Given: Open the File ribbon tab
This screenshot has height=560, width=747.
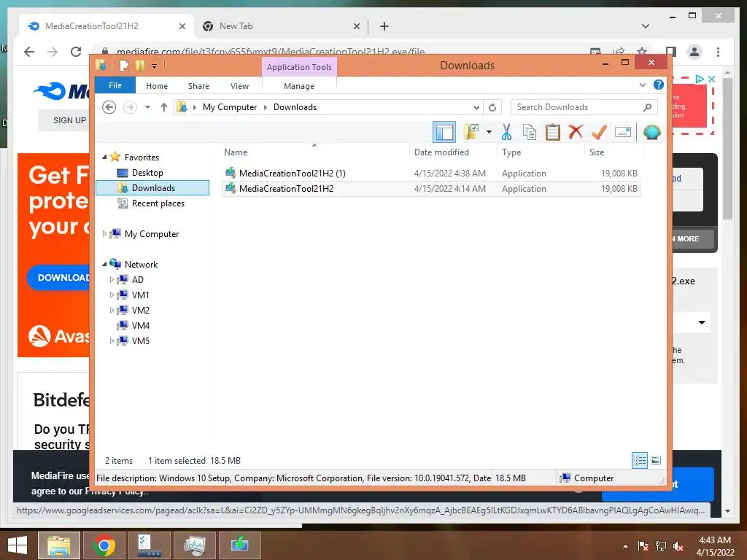Looking at the screenshot, I should [115, 85].
